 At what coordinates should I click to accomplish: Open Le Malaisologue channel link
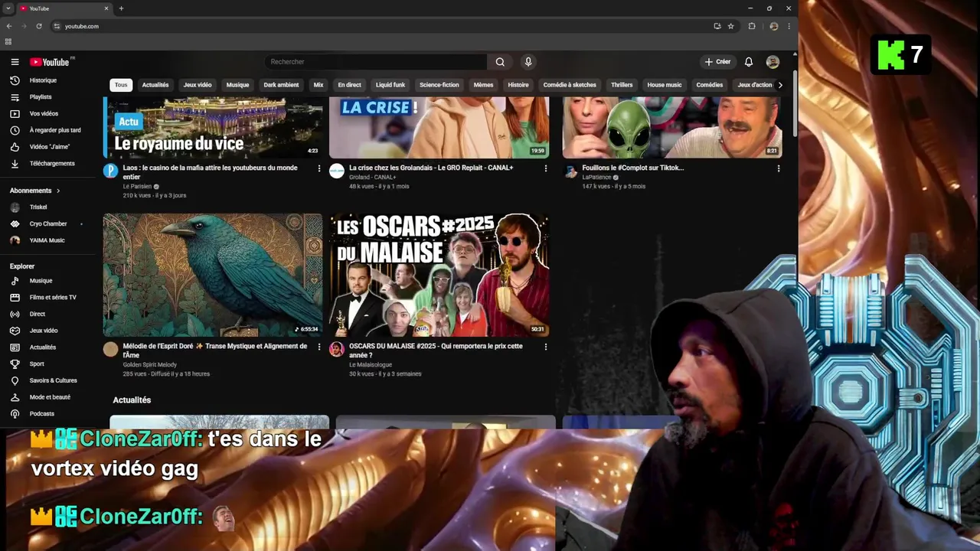[371, 365]
